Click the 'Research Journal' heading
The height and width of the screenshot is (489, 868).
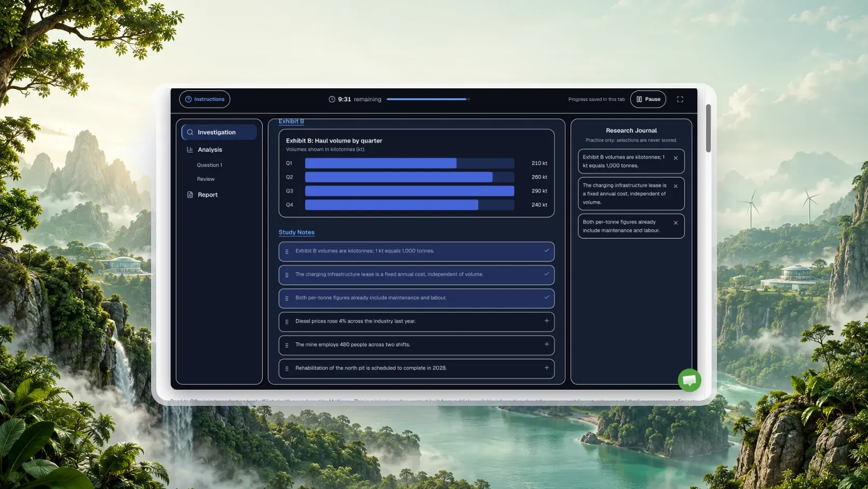(631, 130)
